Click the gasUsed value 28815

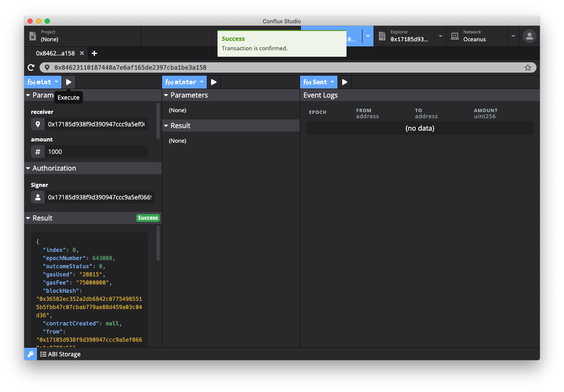[91, 274]
